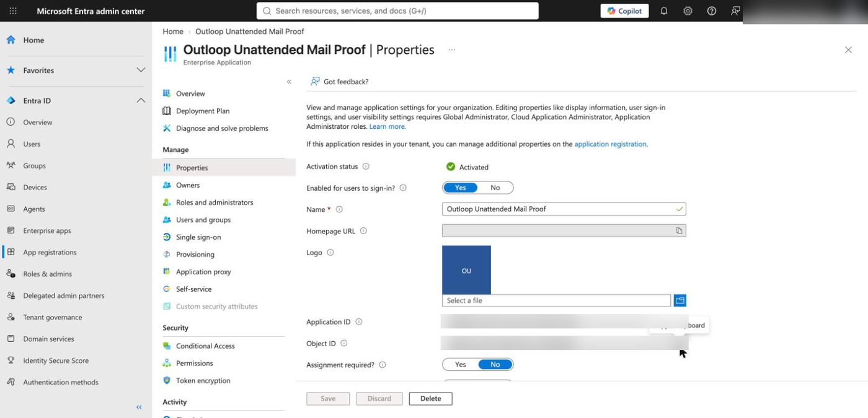
Task: Click Home in the breadcrumb
Action: tap(173, 32)
